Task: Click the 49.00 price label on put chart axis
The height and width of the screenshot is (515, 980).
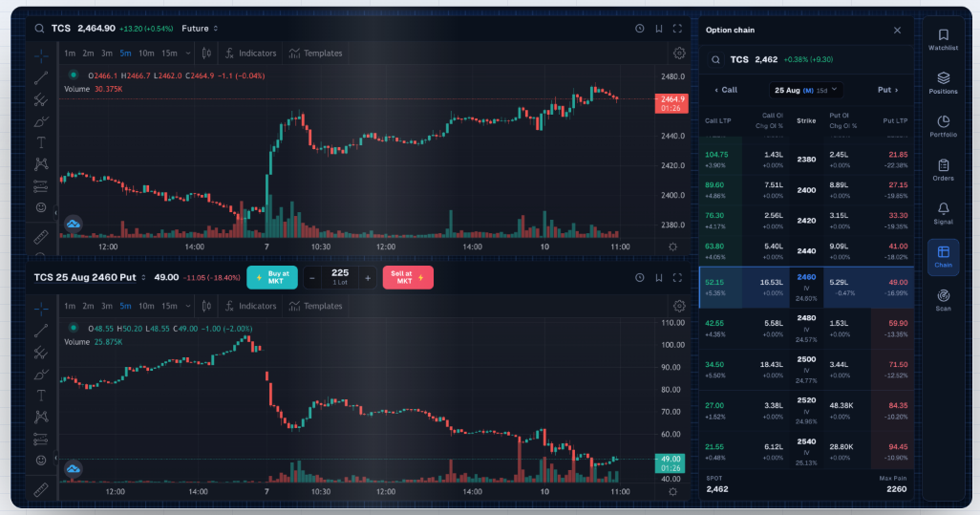Action: [x=670, y=463]
